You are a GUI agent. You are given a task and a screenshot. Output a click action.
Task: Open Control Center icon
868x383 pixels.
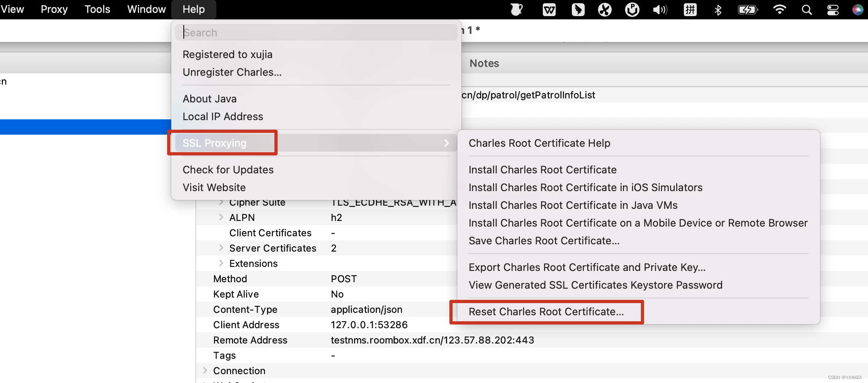[833, 10]
